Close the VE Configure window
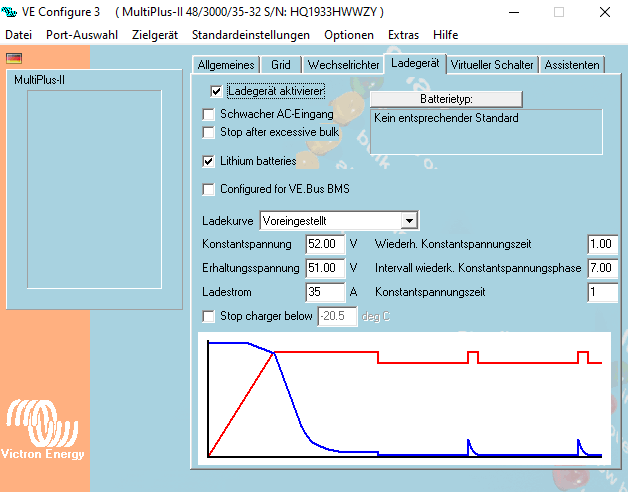Viewport: 628px width, 492px height. coord(605,12)
